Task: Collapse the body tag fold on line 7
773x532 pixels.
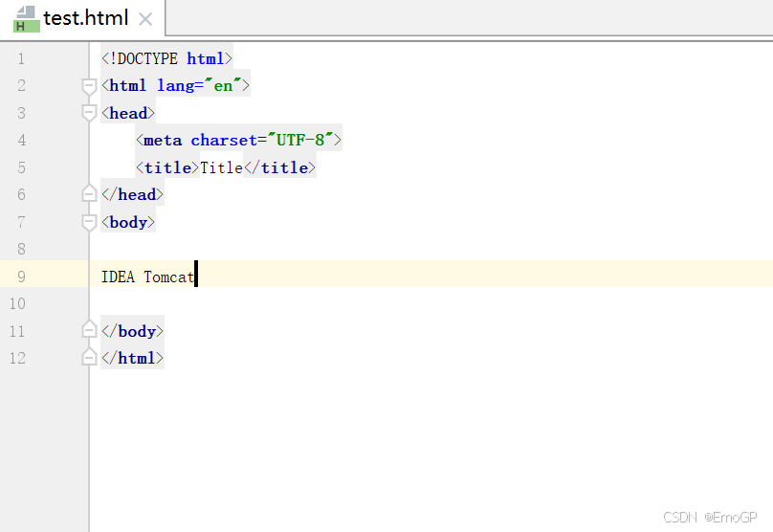Action: pos(89,223)
